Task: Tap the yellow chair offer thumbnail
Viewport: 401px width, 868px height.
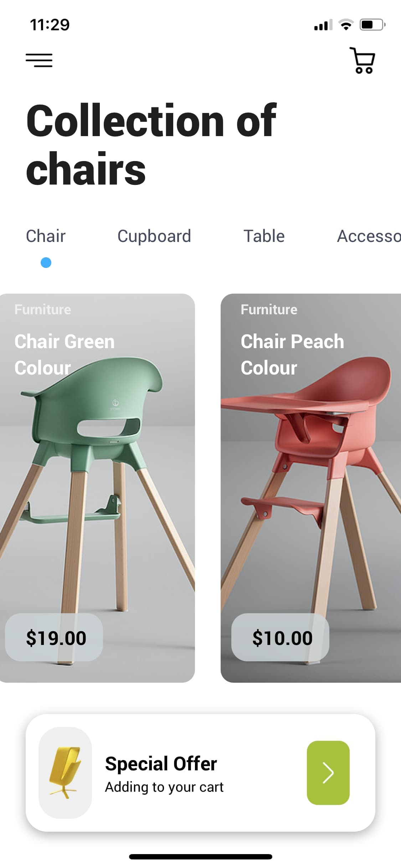Action: click(65, 773)
